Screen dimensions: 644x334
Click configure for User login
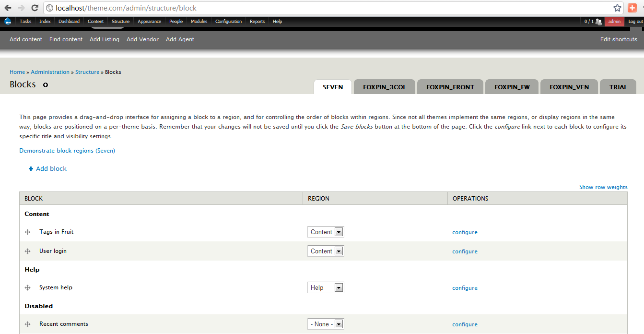coord(465,251)
